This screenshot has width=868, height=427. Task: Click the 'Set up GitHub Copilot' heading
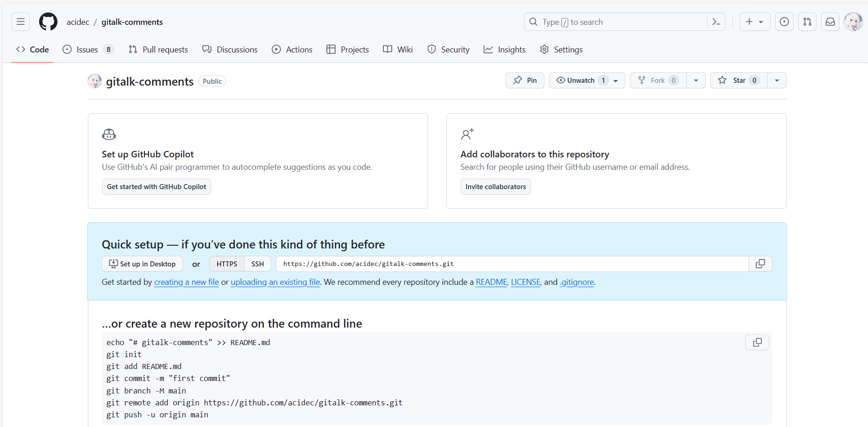click(148, 154)
